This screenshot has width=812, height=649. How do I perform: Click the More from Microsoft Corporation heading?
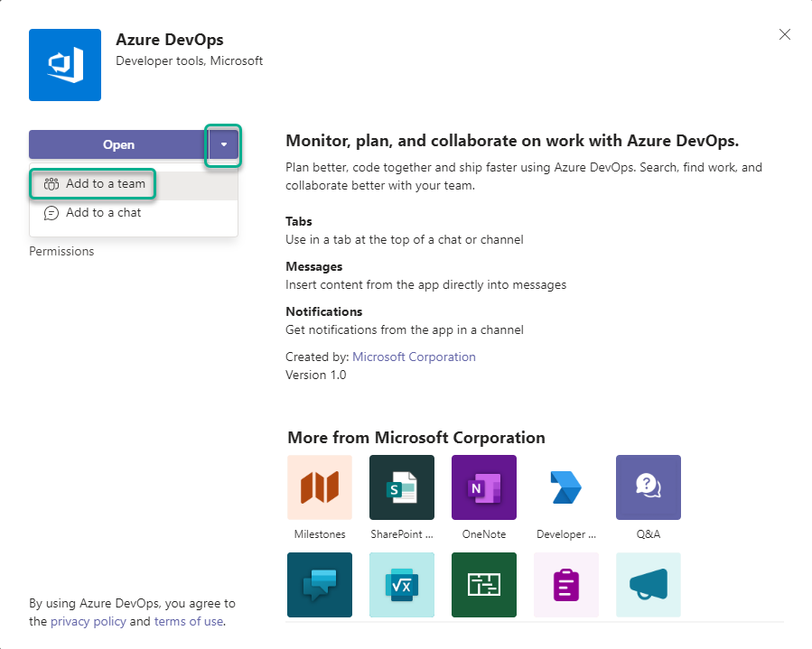pyautogui.click(x=416, y=437)
